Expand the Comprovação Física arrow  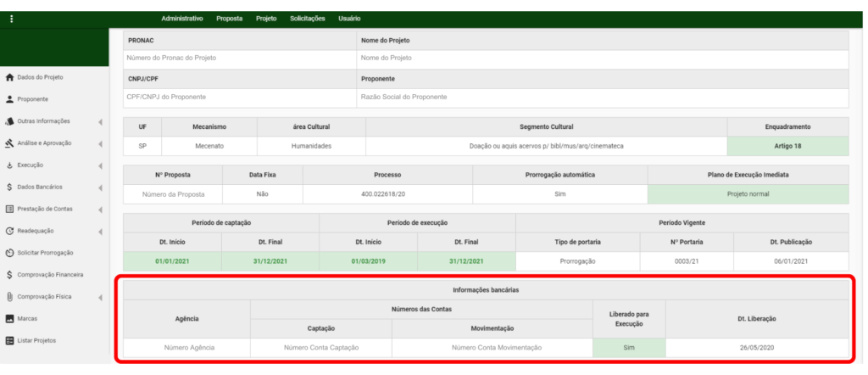pos(100,298)
